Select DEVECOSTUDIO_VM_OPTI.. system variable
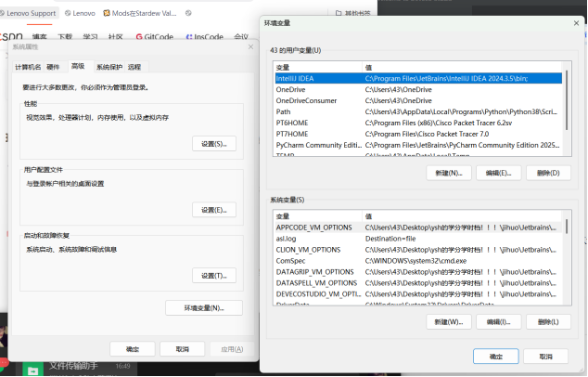The image size is (588, 377). pyautogui.click(x=418, y=294)
